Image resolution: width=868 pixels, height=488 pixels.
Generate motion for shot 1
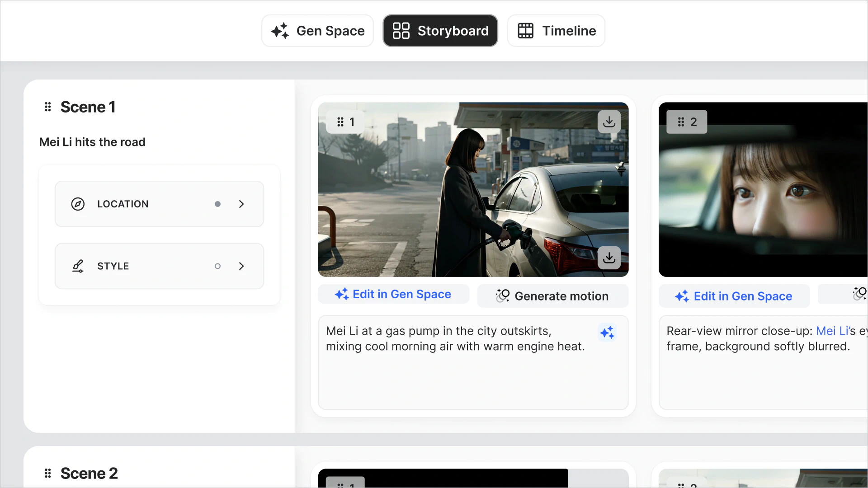552,296
